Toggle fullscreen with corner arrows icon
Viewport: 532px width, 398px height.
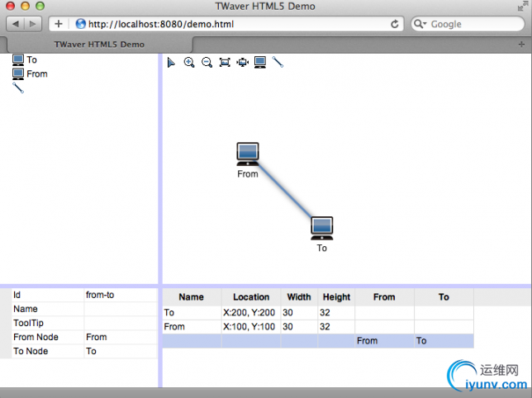[x=521, y=6]
